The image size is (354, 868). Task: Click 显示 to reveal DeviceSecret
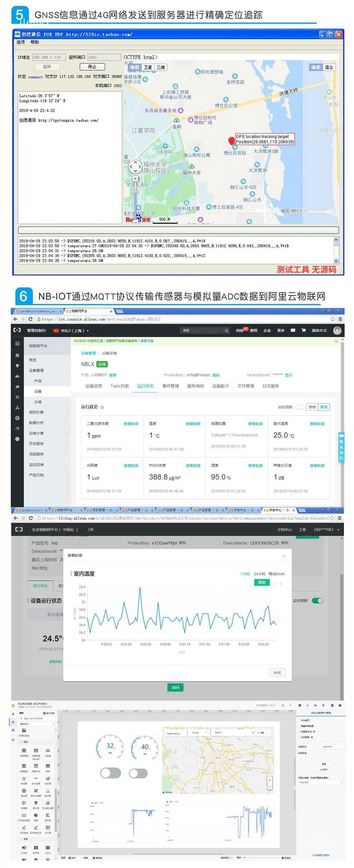[x=289, y=375]
